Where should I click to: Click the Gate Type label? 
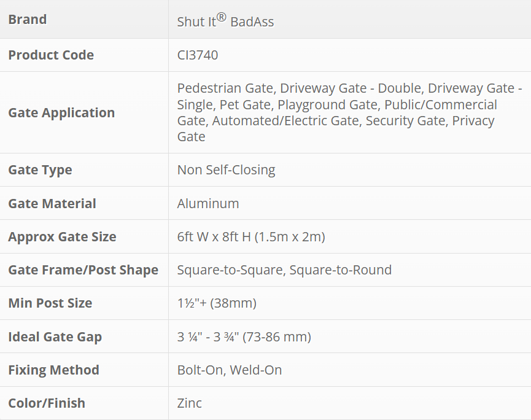[40, 170]
